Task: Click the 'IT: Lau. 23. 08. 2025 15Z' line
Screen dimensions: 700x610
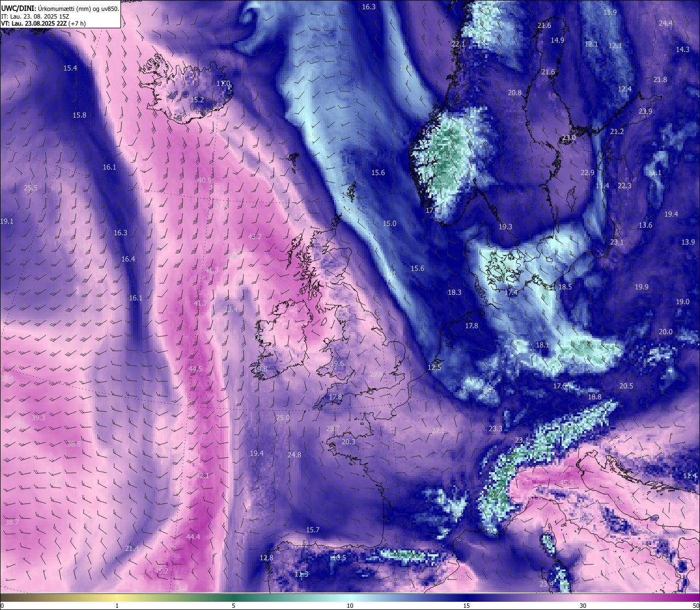Action: click(36, 16)
